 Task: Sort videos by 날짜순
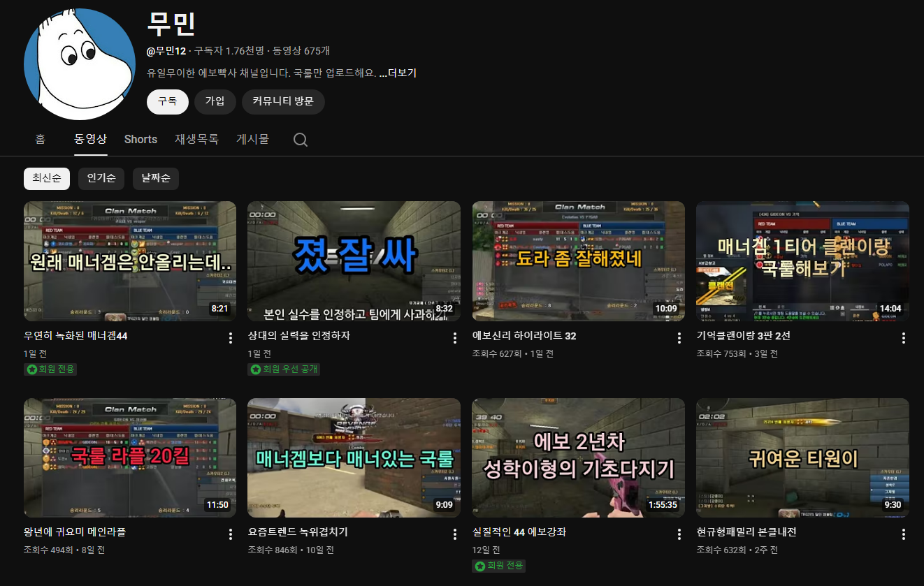coord(156,178)
